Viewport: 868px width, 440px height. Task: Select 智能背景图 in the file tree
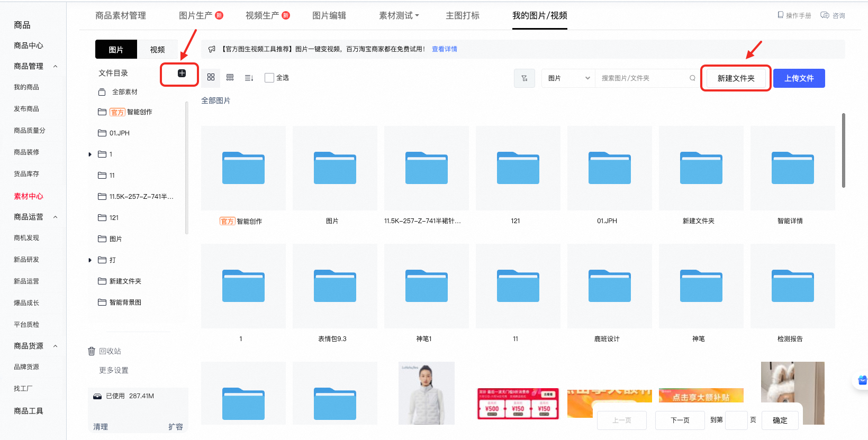(x=125, y=302)
